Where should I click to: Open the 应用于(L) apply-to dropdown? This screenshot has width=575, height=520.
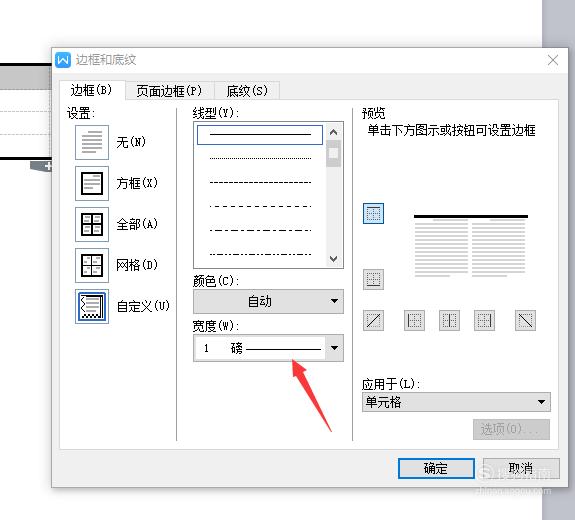pos(456,402)
